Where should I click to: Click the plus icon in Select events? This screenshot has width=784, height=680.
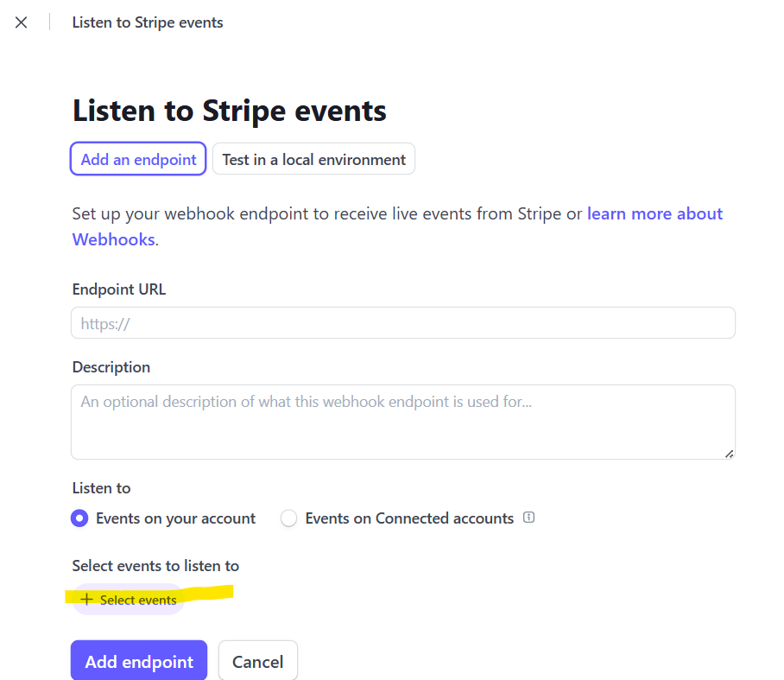point(86,599)
